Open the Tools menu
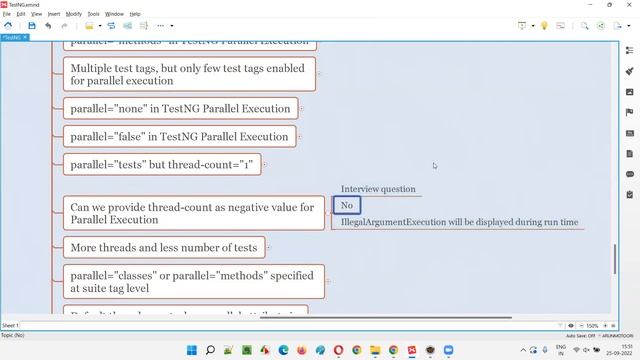The image size is (640, 360). tap(93, 14)
